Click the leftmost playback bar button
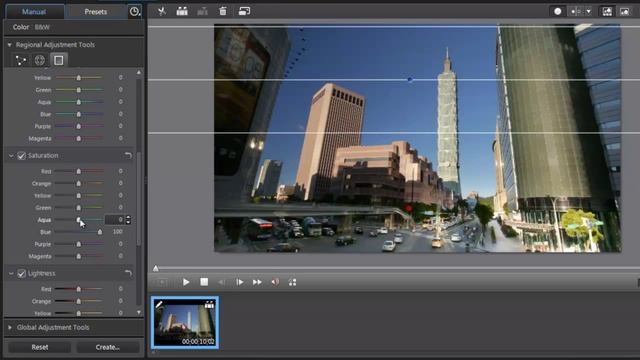 click(162, 282)
